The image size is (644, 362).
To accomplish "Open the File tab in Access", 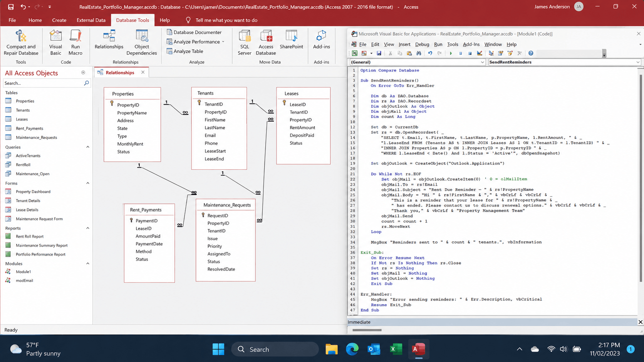I will (12, 20).
